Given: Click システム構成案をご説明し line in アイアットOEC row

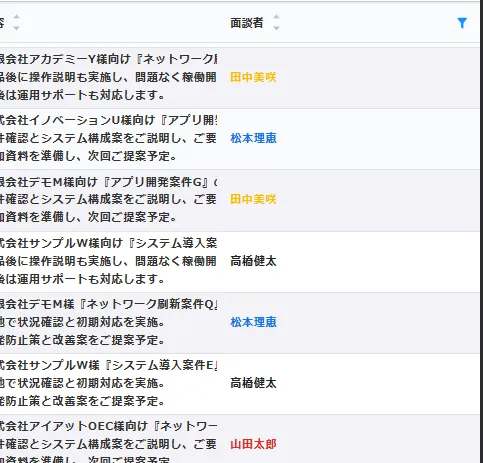Looking at the screenshot, I should pos(108,444).
